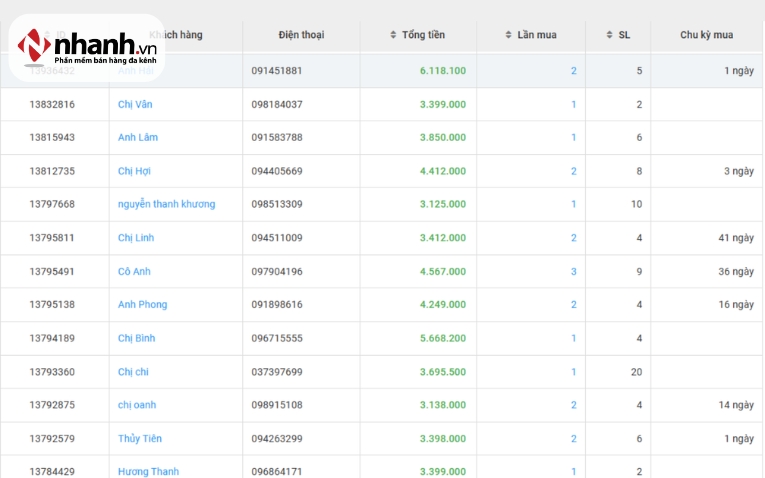This screenshot has width=765, height=478.
Task: Click the Chu kỳ mua column header
Action: click(706, 35)
